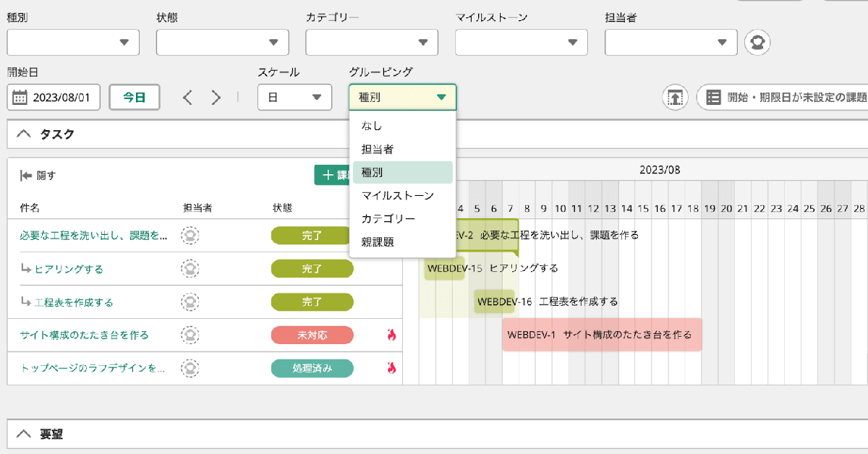This screenshot has height=454, width=868.
Task: Open the 工程表を作成する task link
Action: pyautogui.click(x=73, y=302)
